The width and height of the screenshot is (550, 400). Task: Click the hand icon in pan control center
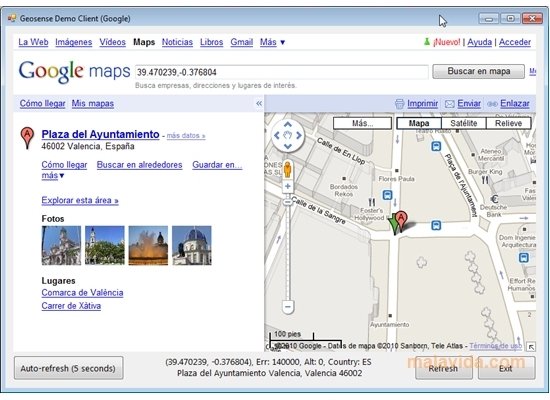pos(288,135)
